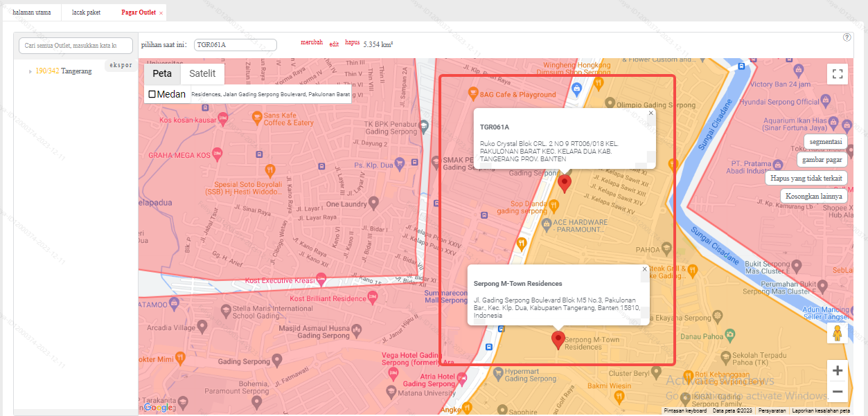Click the TGR061A red location marker
Viewport: 868px width, 416px height.
click(x=565, y=183)
